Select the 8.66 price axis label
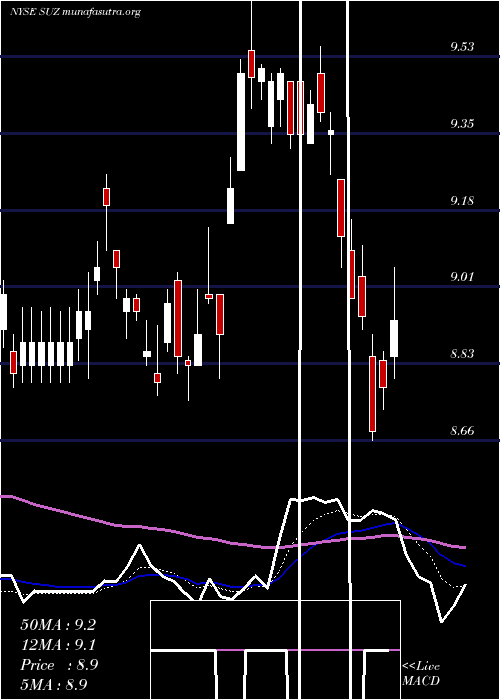The width and height of the screenshot is (500, 700). coord(462,431)
